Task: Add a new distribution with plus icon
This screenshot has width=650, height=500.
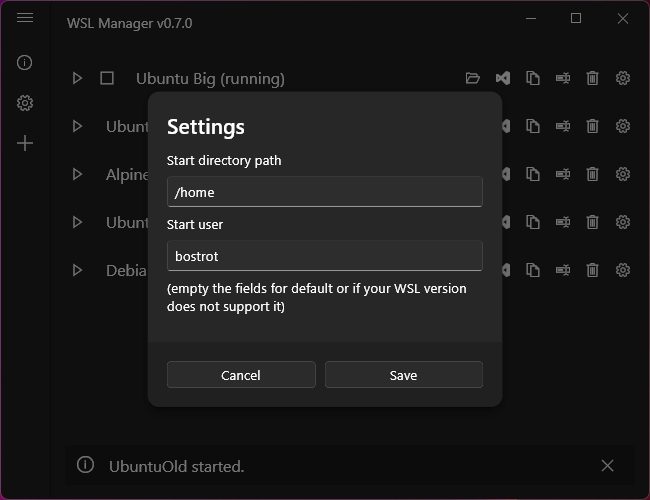Action: click(x=25, y=143)
